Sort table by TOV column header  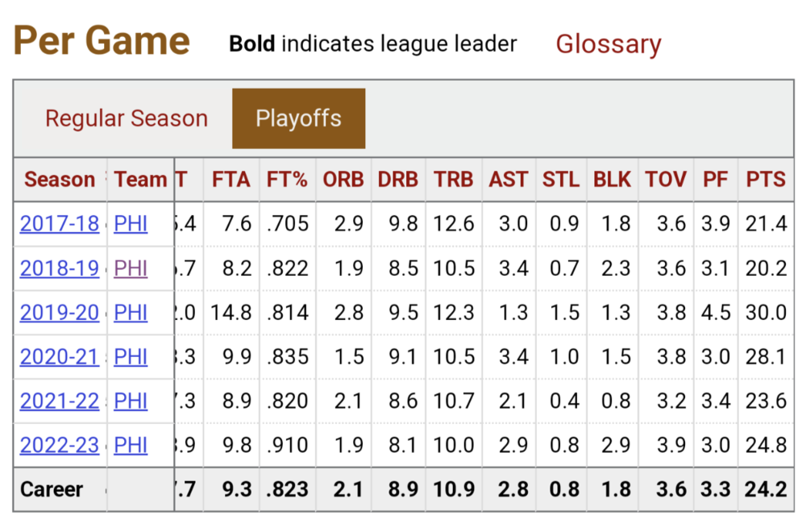coord(666,180)
